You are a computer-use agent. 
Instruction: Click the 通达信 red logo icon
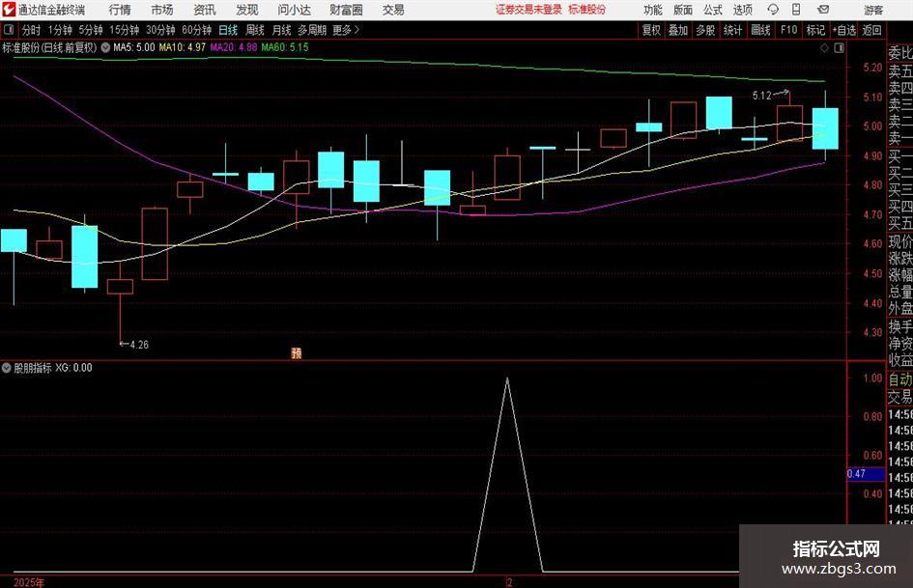[9, 10]
